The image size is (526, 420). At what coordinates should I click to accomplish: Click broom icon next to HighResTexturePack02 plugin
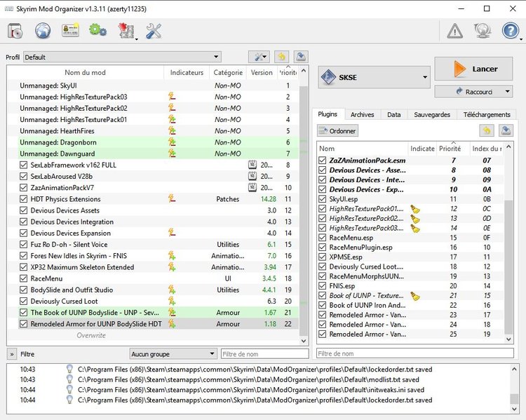coord(416,219)
